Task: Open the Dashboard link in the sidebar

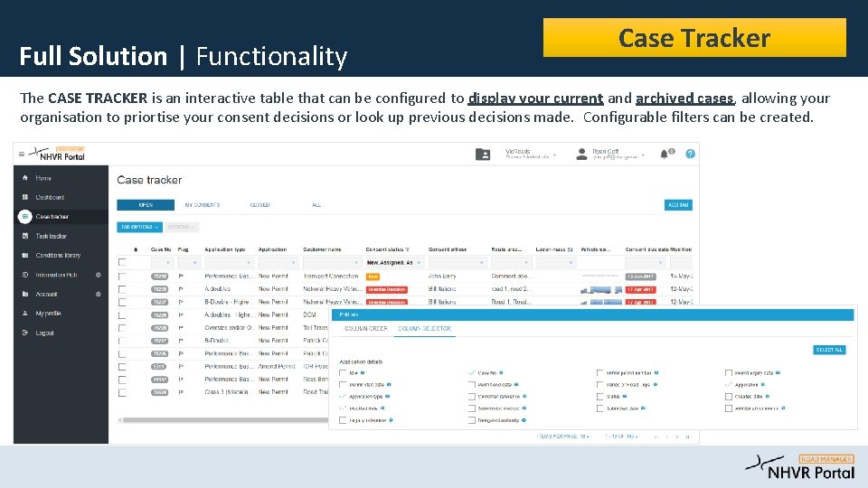Action: coord(50,197)
